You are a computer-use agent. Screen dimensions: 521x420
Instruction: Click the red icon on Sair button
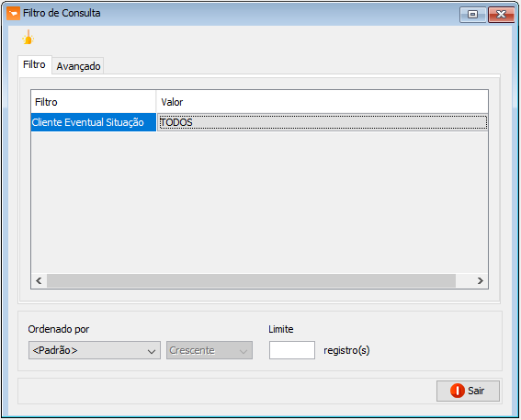click(x=458, y=391)
